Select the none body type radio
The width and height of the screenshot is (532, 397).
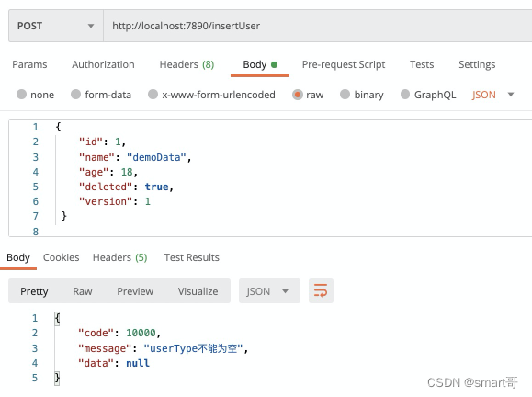pos(21,94)
